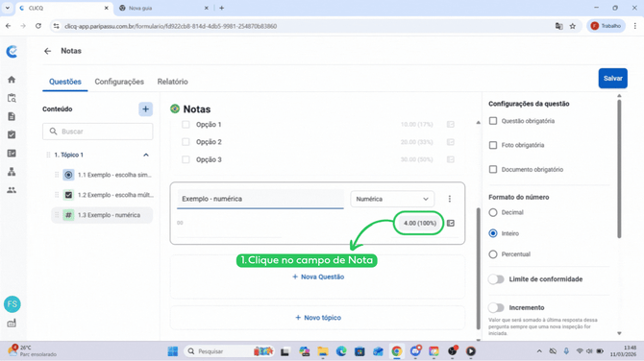Click the Chrome icon in the taskbar
The width and height of the screenshot is (644, 361).
[x=397, y=351]
